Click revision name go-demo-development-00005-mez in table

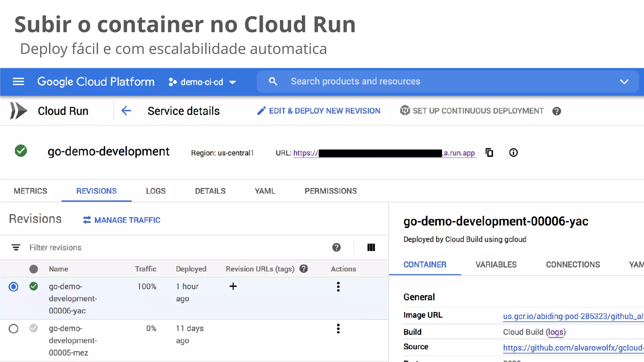pos(73,341)
